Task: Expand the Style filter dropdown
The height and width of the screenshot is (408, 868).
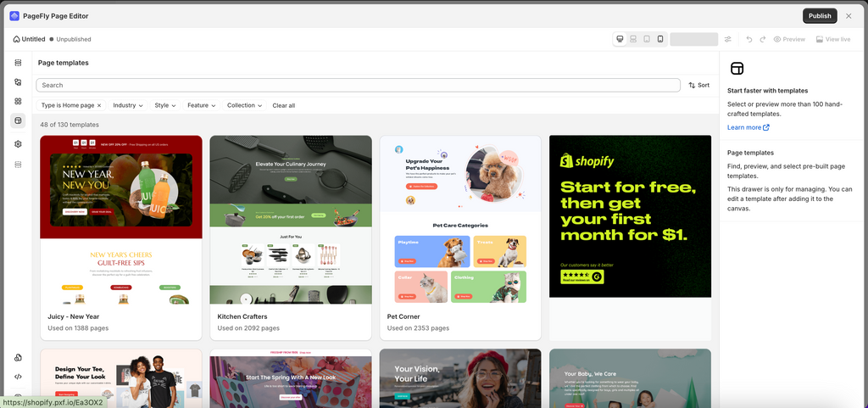Action: (x=165, y=105)
